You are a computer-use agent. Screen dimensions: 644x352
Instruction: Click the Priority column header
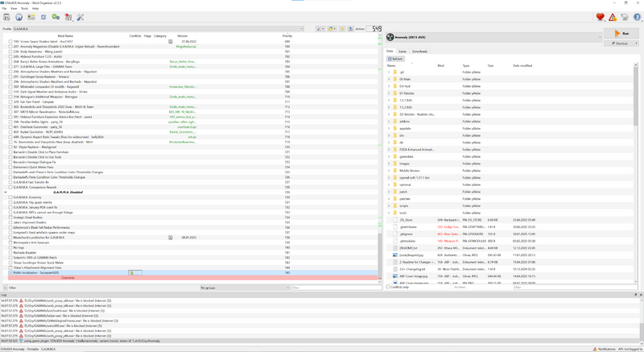click(x=287, y=36)
